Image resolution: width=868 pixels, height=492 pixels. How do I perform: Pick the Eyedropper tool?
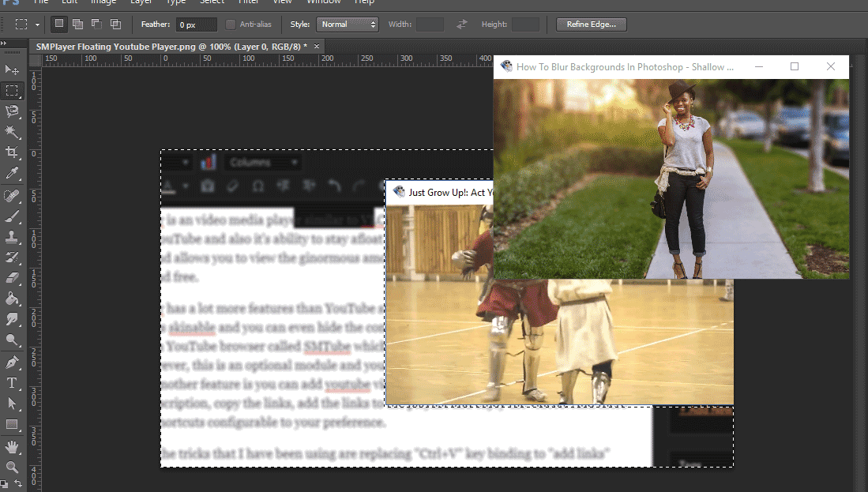pyautogui.click(x=11, y=172)
